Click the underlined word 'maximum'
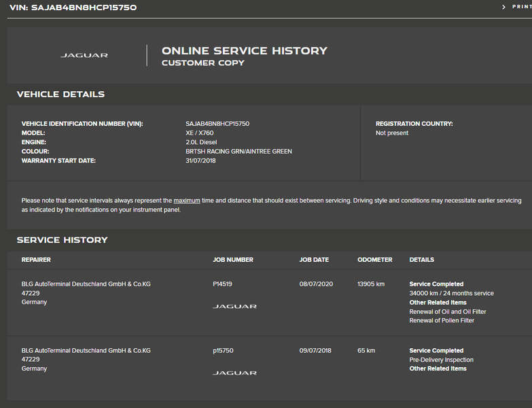Image resolution: width=532 pixels, height=408 pixels. pyautogui.click(x=187, y=201)
